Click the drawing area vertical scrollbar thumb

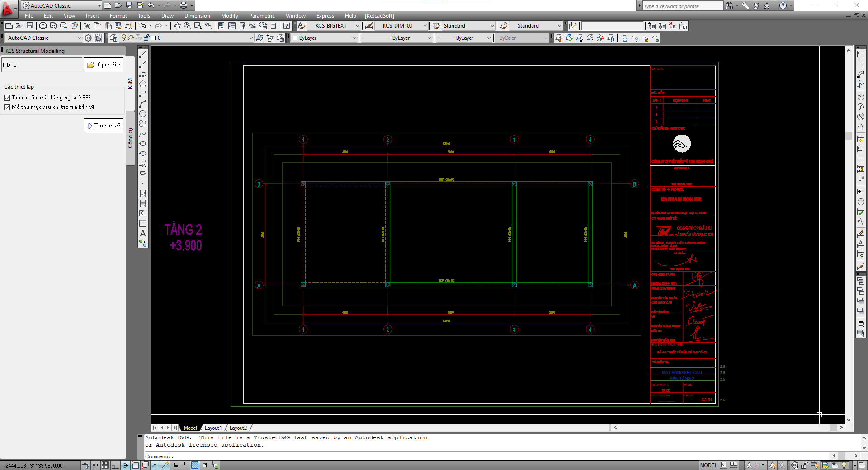[x=849, y=136]
